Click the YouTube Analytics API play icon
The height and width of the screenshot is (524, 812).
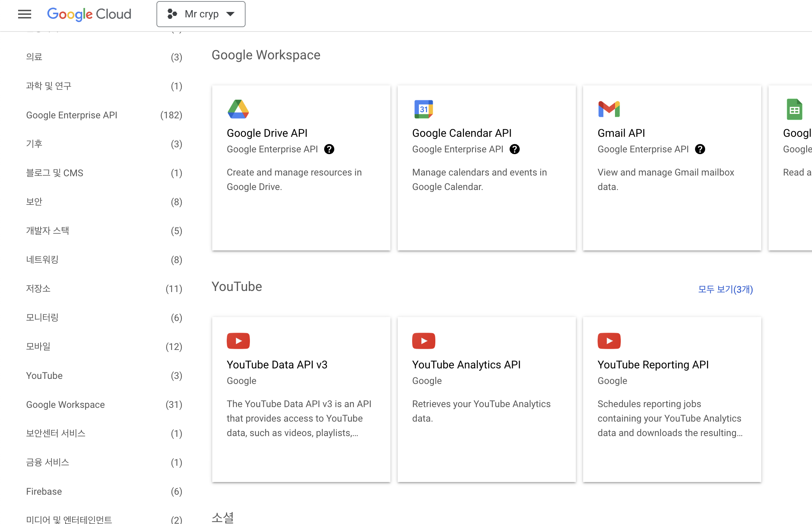tap(423, 341)
